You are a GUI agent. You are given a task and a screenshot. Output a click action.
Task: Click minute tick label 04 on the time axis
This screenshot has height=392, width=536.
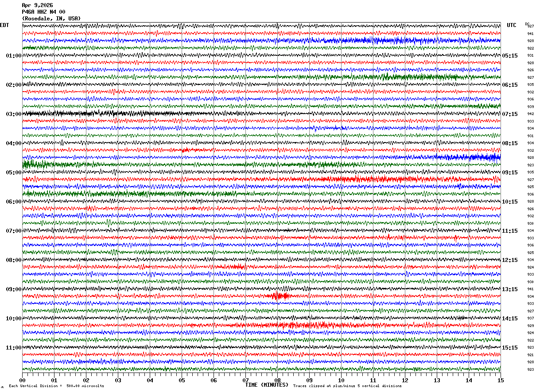pyautogui.click(x=150, y=380)
